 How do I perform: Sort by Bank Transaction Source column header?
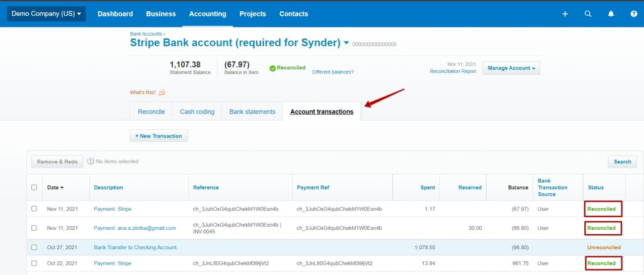point(552,187)
